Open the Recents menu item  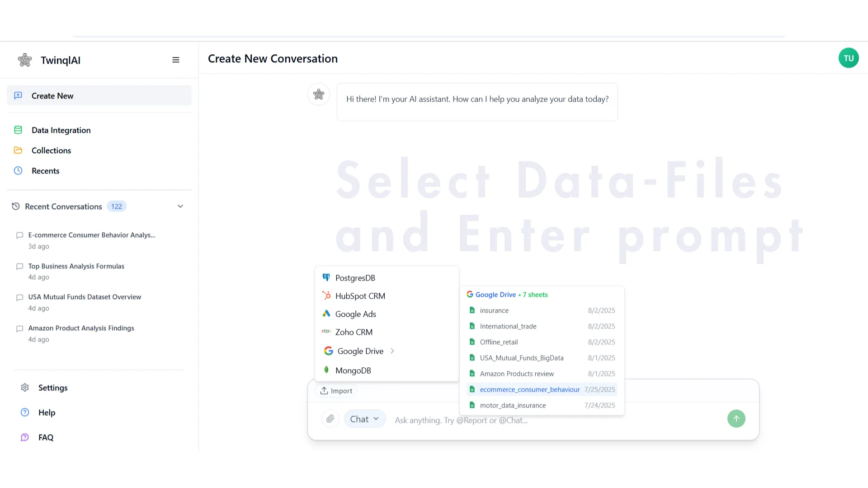[x=46, y=170]
